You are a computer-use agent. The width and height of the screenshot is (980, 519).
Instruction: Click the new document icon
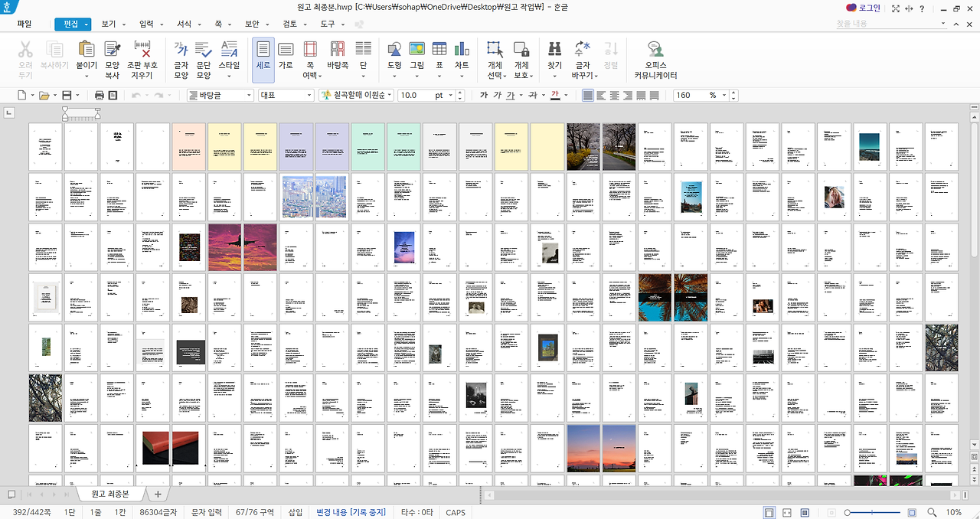click(x=22, y=96)
